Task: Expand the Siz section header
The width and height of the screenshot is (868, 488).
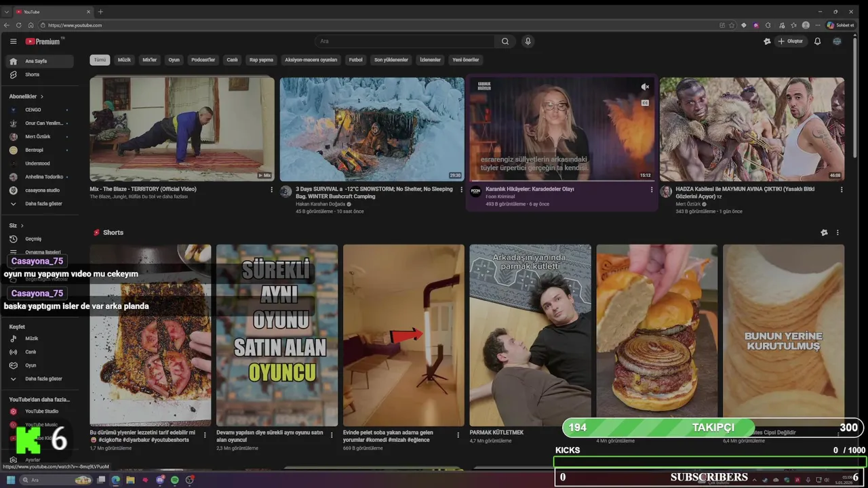Action: click(16, 225)
